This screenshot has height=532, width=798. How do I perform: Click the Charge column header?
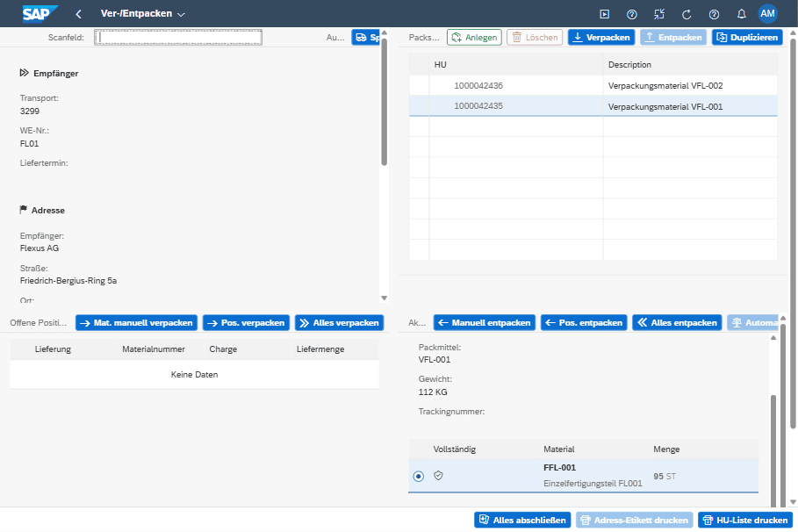click(223, 349)
